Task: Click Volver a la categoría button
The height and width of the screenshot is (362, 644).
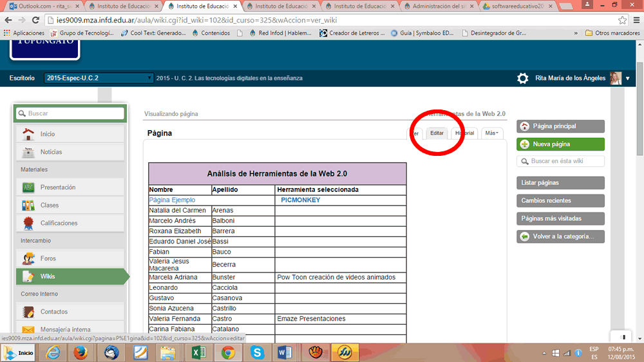Action: (560, 236)
